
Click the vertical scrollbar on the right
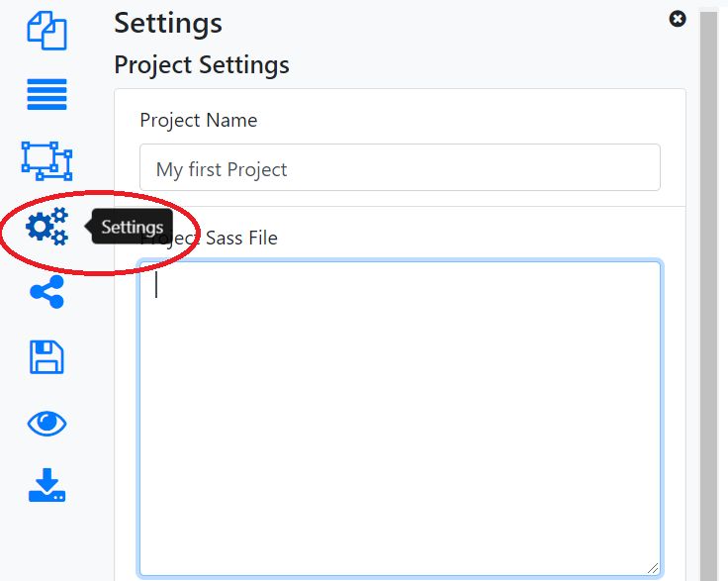[x=708, y=297]
